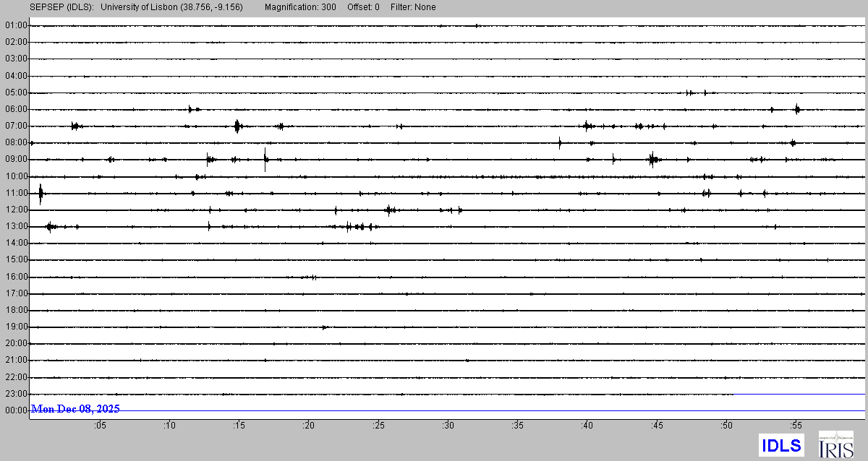Select the 07:00 hour trace label
868x461 pixels.
point(16,126)
